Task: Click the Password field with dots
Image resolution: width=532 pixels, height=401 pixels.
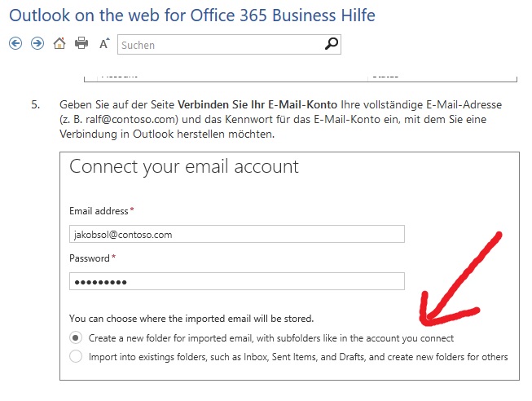Action: (x=237, y=281)
